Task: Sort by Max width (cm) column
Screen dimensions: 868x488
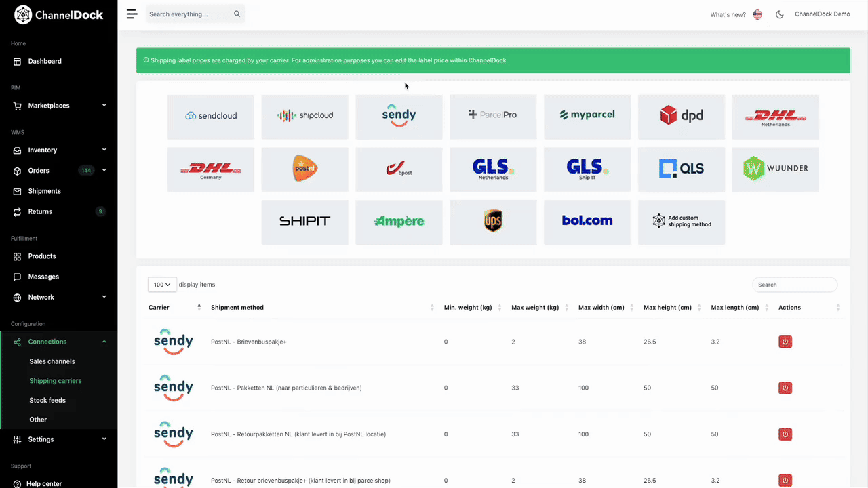Action: [606, 308]
